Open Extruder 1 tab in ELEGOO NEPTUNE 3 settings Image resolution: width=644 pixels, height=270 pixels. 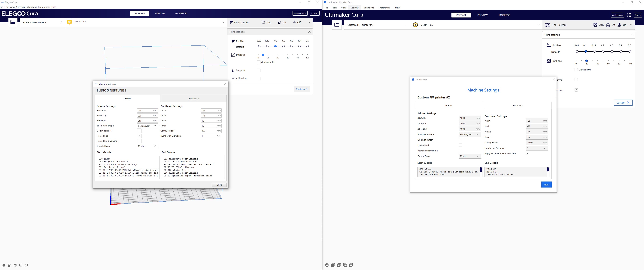tap(194, 99)
